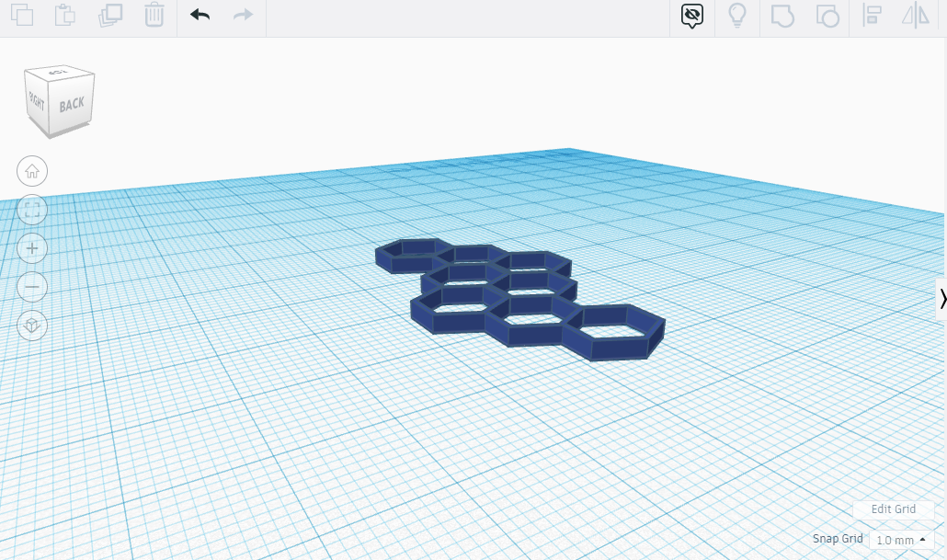Click the Delete icon in the toolbar
Image resolution: width=947 pixels, height=560 pixels.
pos(154,16)
